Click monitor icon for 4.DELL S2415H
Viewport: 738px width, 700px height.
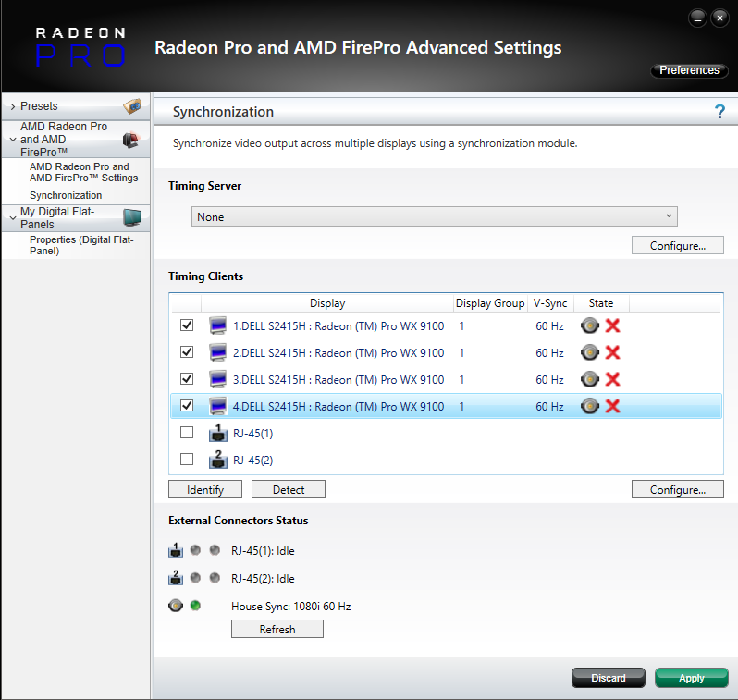click(218, 406)
